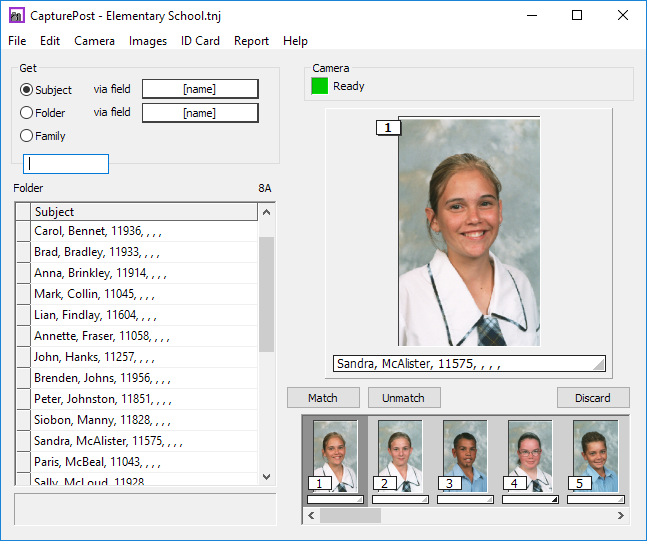Click the CapturePost app icon in title bar
Image resolution: width=647 pixels, height=541 pixels.
(x=17, y=16)
